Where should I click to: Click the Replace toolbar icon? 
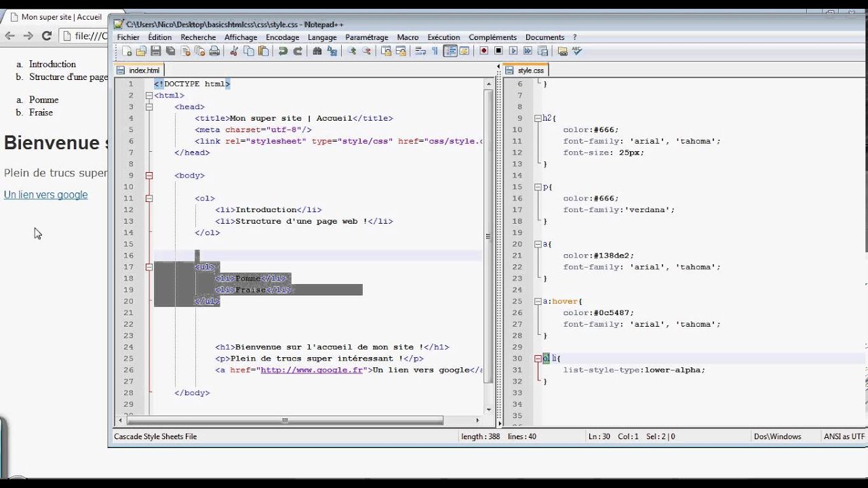click(332, 51)
